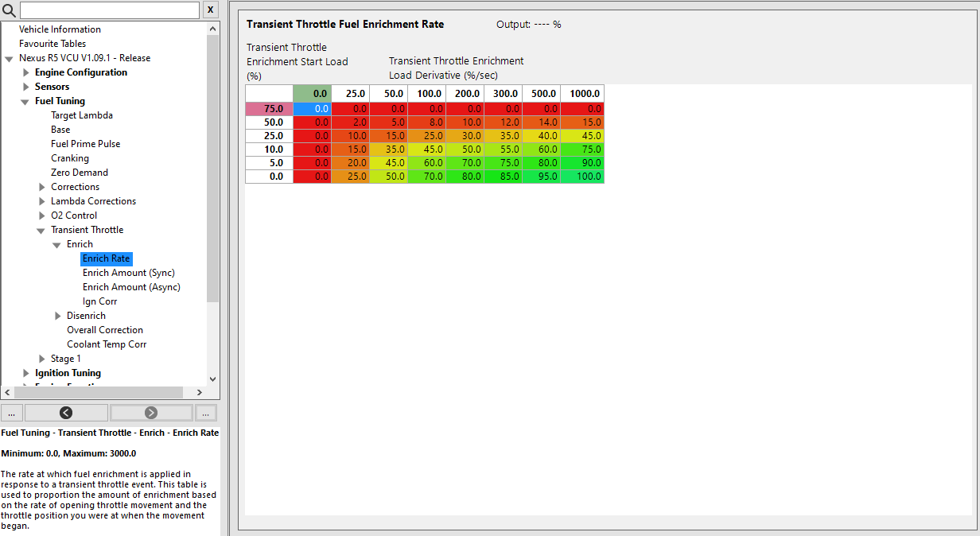Click the right ellipsis history button
The width and height of the screenshot is (980, 536).
[206, 413]
